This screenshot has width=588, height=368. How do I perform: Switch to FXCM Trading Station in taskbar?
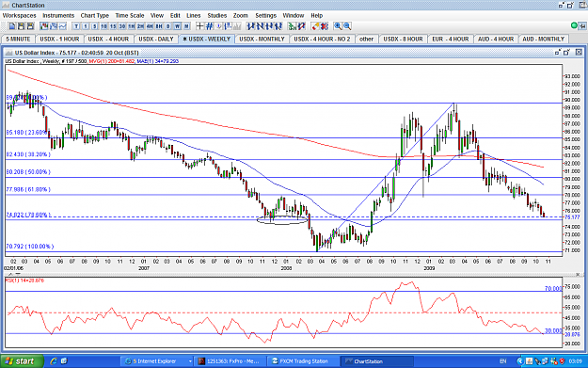tap(303, 361)
